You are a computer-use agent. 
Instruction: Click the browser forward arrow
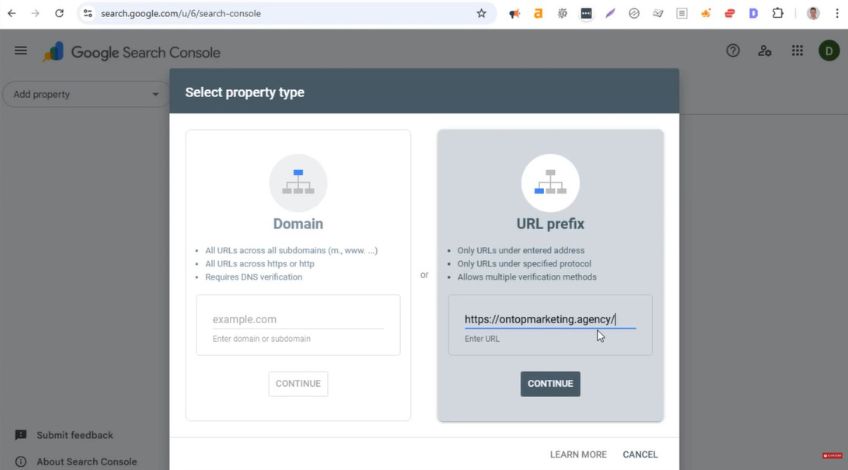35,14
